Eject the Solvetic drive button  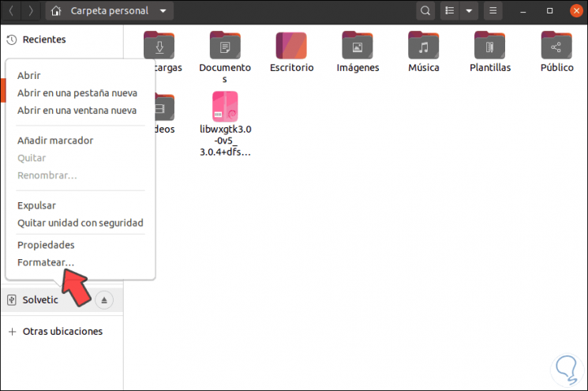(104, 300)
